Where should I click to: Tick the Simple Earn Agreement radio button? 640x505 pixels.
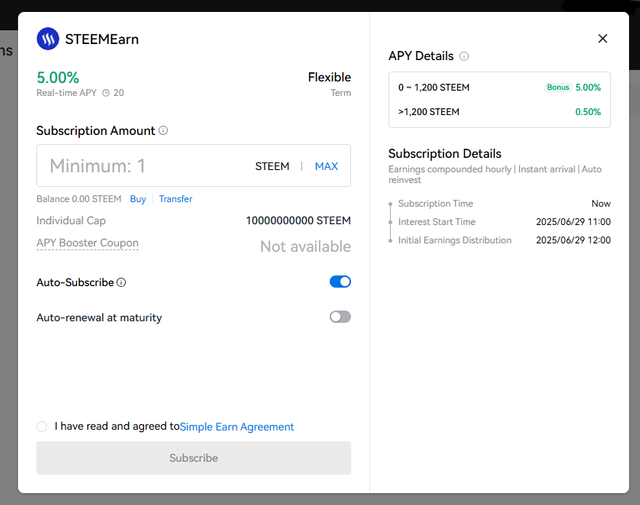click(42, 427)
